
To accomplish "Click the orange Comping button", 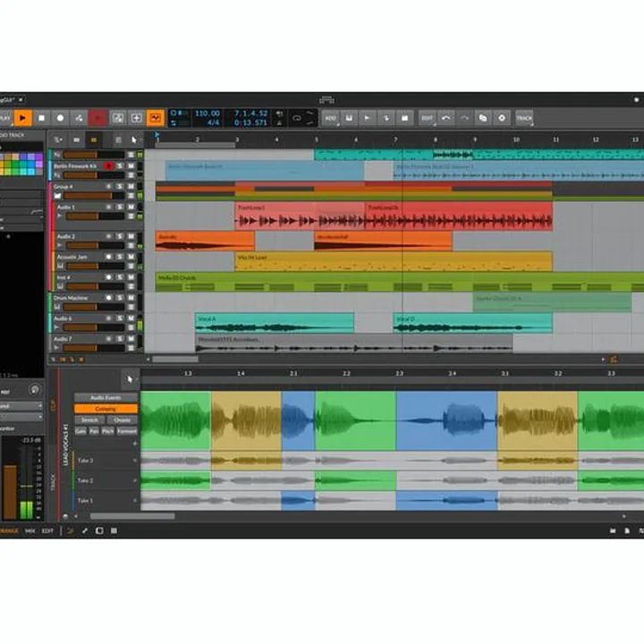I will [x=106, y=409].
